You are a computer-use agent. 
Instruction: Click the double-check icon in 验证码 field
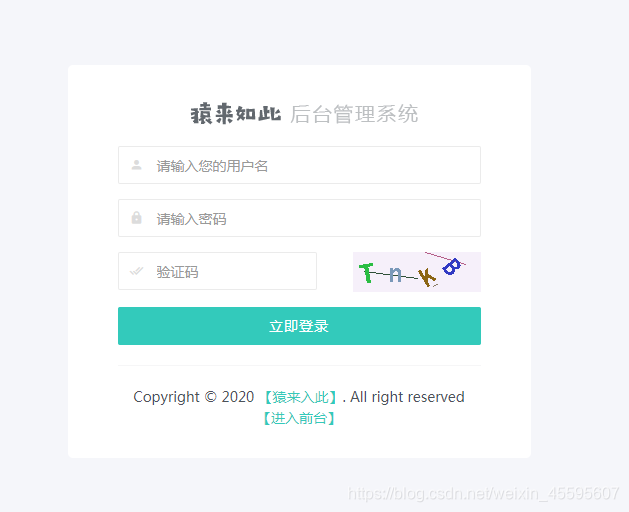click(136, 271)
